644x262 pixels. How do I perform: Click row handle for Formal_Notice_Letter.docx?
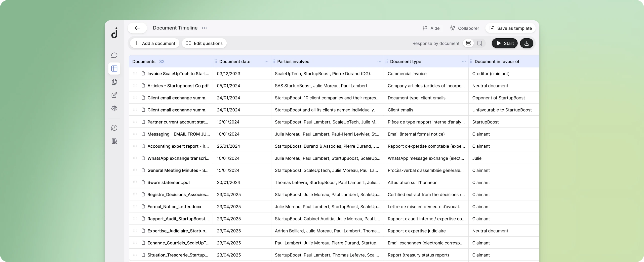click(135, 207)
